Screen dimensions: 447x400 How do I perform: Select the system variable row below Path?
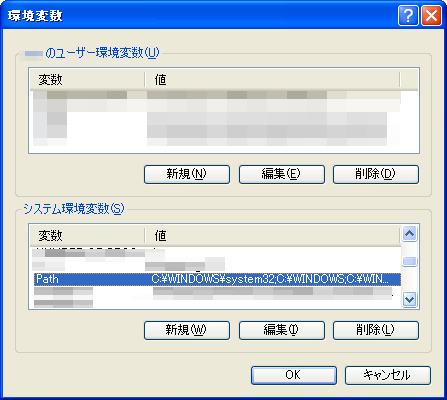[x=217, y=292]
